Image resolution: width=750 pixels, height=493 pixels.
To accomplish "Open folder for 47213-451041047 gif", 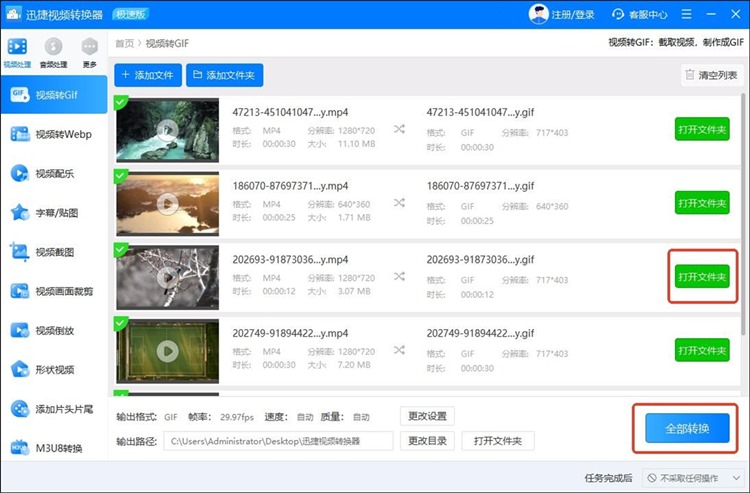I will point(702,129).
